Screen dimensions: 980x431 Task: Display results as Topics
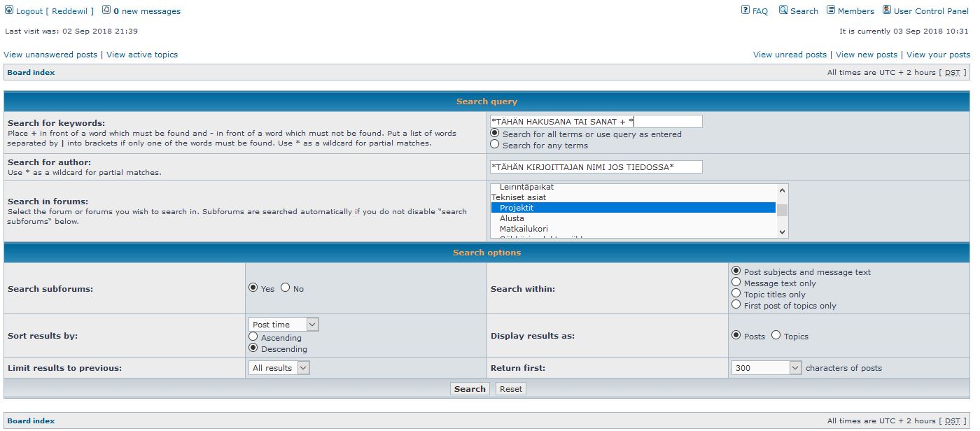pos(776,335)
